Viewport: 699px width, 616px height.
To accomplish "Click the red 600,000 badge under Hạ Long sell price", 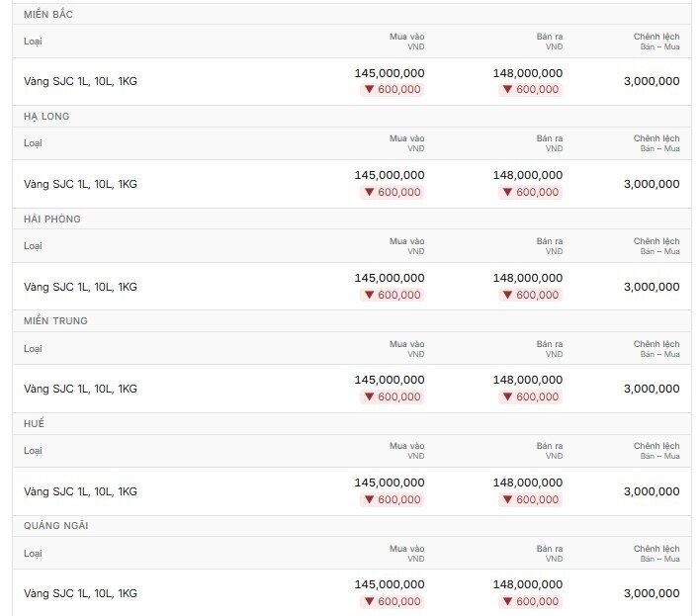I will pyautogui.click(x=530, y=192).
